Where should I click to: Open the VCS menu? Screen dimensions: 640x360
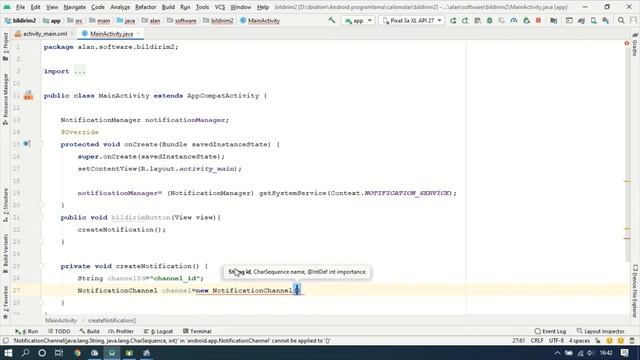pyautogui.click(x=220, y=7)
